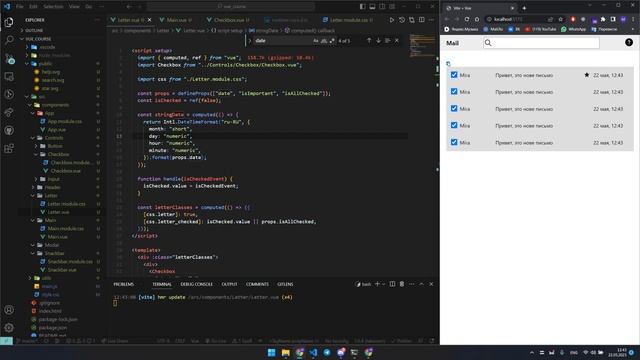
Task: Click the kill terminal trash icon
Action: click(402, 284)
